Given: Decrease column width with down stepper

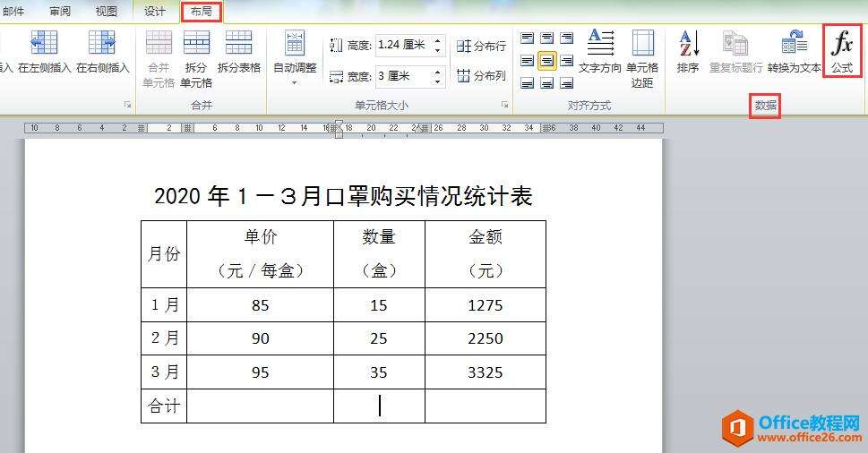Looking at the screenshot, I should point(437,81).
